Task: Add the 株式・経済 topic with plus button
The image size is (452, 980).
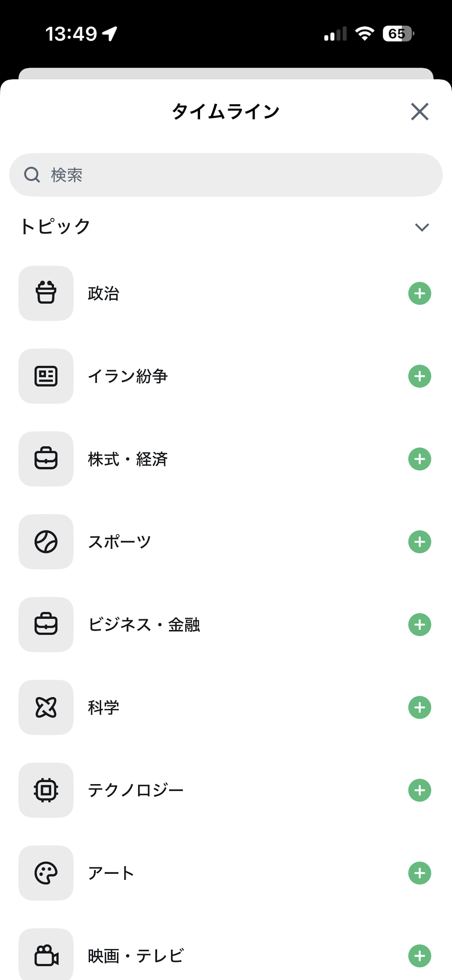Action: point(419,459)
